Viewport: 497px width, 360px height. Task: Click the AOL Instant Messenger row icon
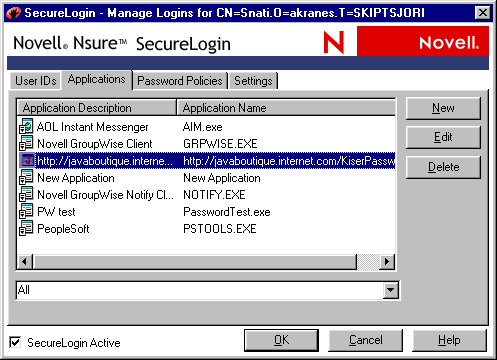[26, 126]
